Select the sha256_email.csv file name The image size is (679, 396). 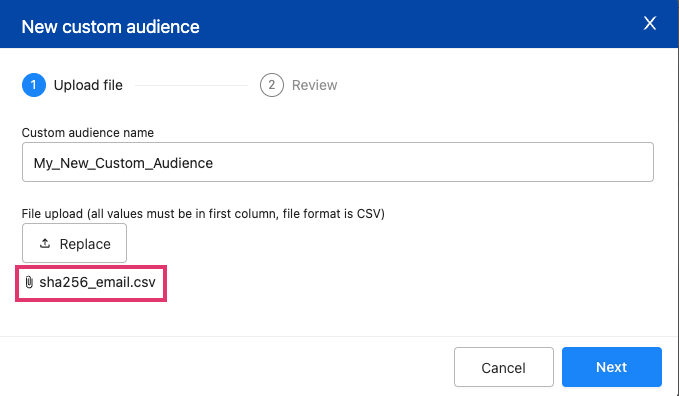tap(97, 282)
